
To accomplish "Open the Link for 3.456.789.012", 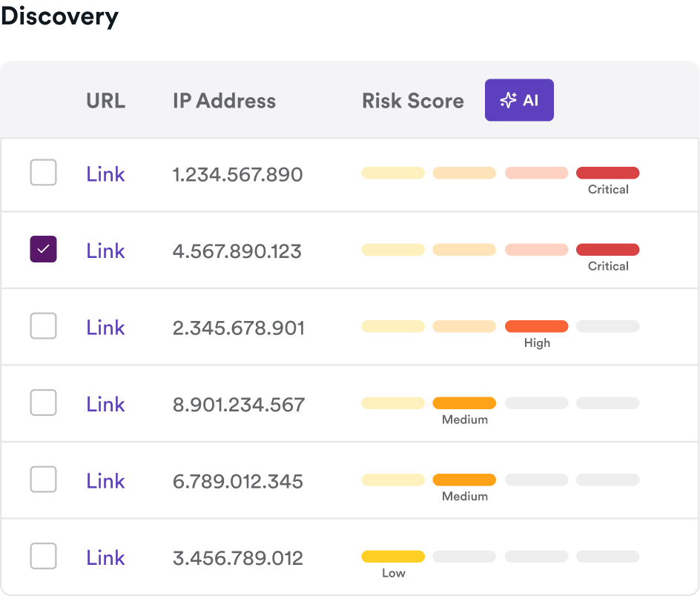I will 105,557.
